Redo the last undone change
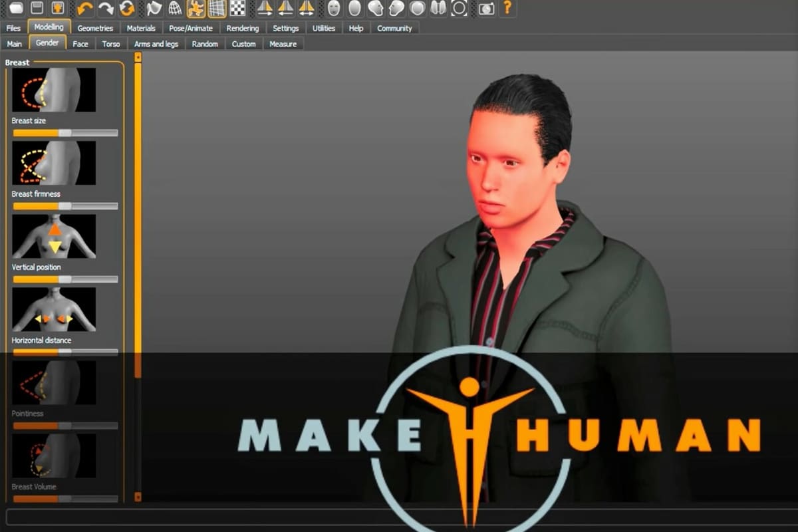Screen dimensions: 798x532 coord(106,8)
